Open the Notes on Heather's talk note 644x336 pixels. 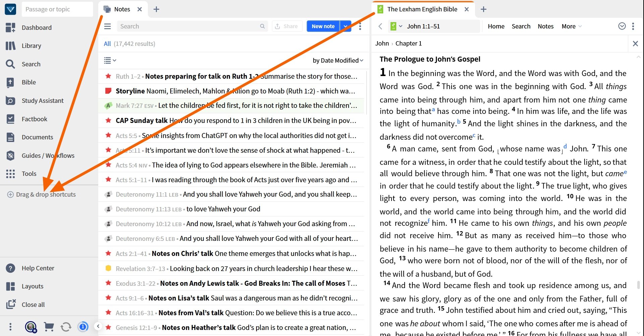click(231, 327)
